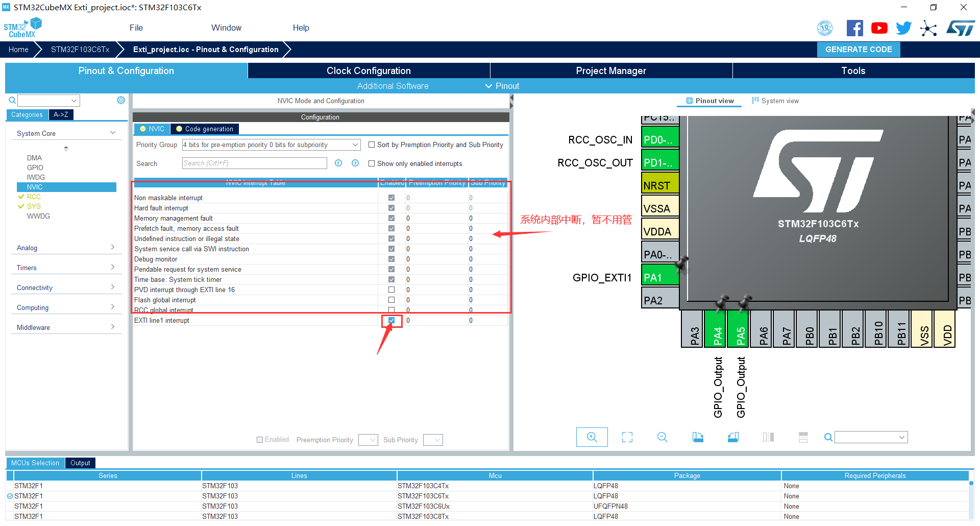
Task: Click the rotate clockwise pinout icon
Action: pyautogui.click(x=698, y=437)
